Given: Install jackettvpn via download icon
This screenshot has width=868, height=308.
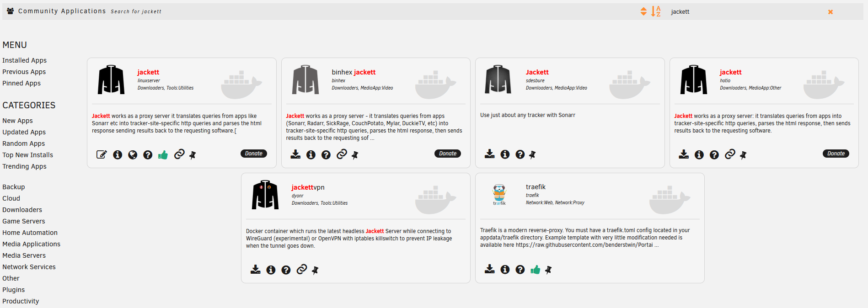Looking at the screenshot, I should (x=256, y=269).
